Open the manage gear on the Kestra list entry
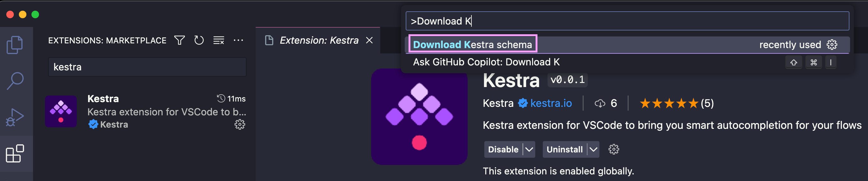Screen dimensions: 868x181 [240, 125]
